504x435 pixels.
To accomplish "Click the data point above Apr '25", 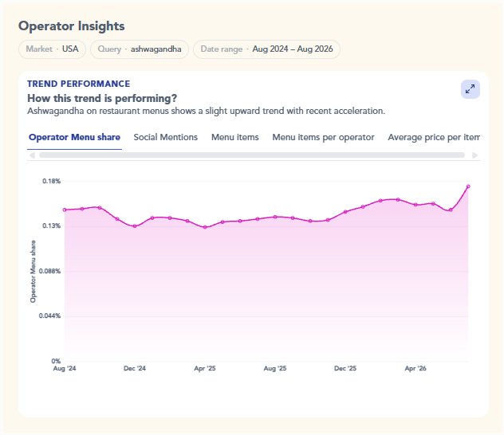I will click(x=205, y=227).
